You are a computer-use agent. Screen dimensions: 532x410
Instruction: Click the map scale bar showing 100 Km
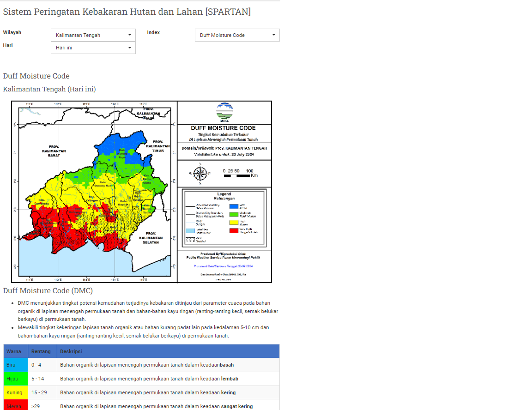[240, 173]
